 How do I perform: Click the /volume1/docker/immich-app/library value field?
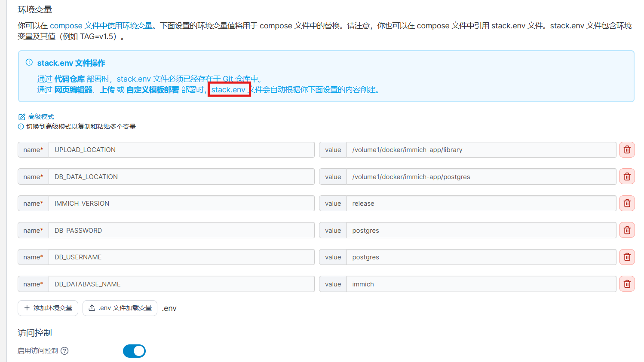(481, 150)
